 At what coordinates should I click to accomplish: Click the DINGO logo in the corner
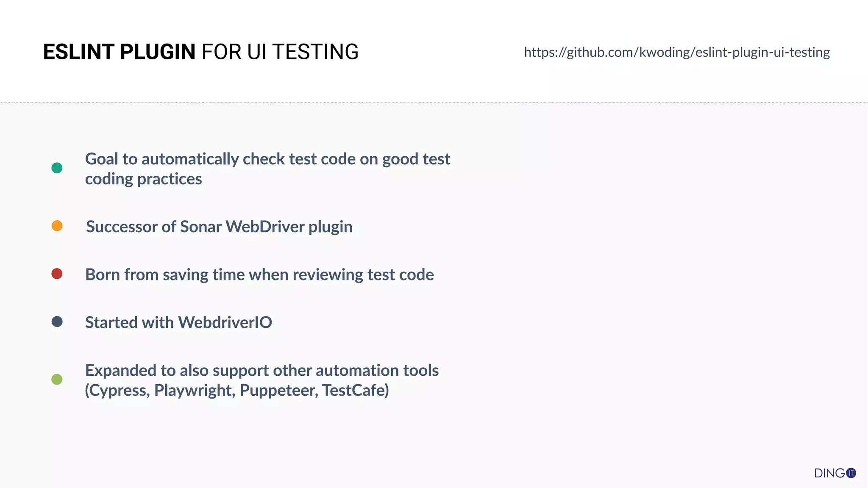(x=829, y=473)
